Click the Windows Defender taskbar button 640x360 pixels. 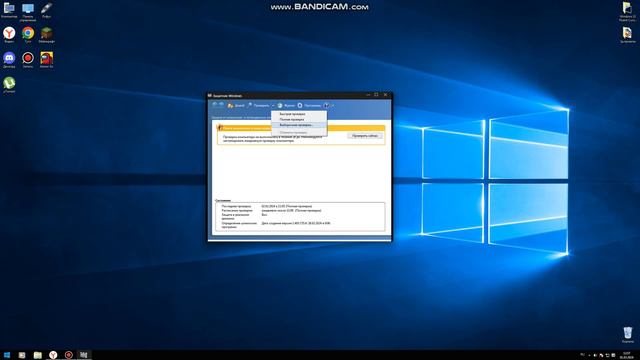pyautogui.click(x=84, y=355)
